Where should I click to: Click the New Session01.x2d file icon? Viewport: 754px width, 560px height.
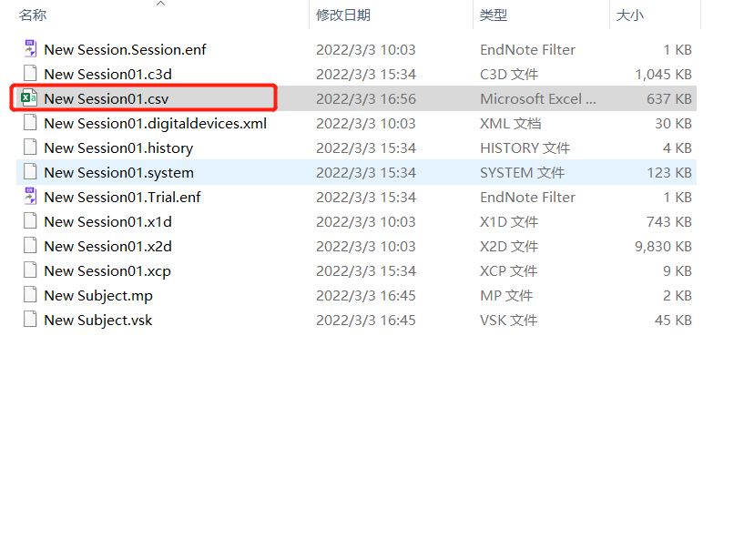pyautogui.click(x=30, y=245)
